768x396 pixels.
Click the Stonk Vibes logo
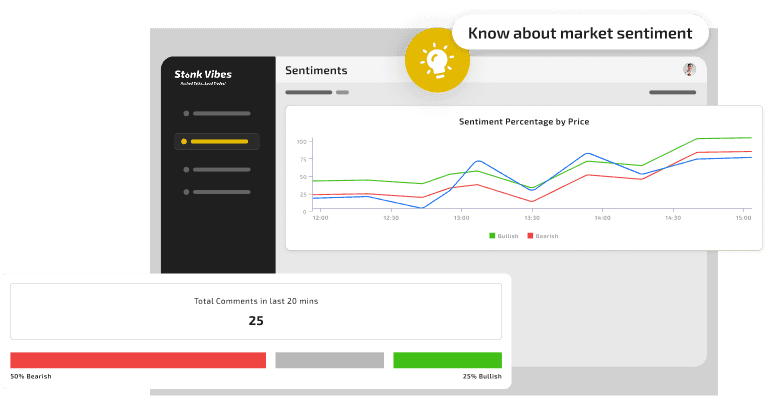coord(203,77)
